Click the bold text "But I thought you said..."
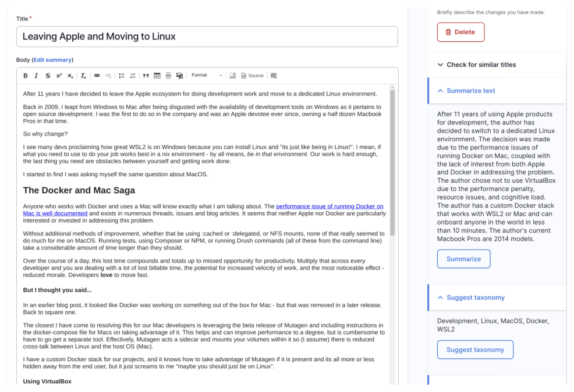The image size is (574, 392). point(58,290)
